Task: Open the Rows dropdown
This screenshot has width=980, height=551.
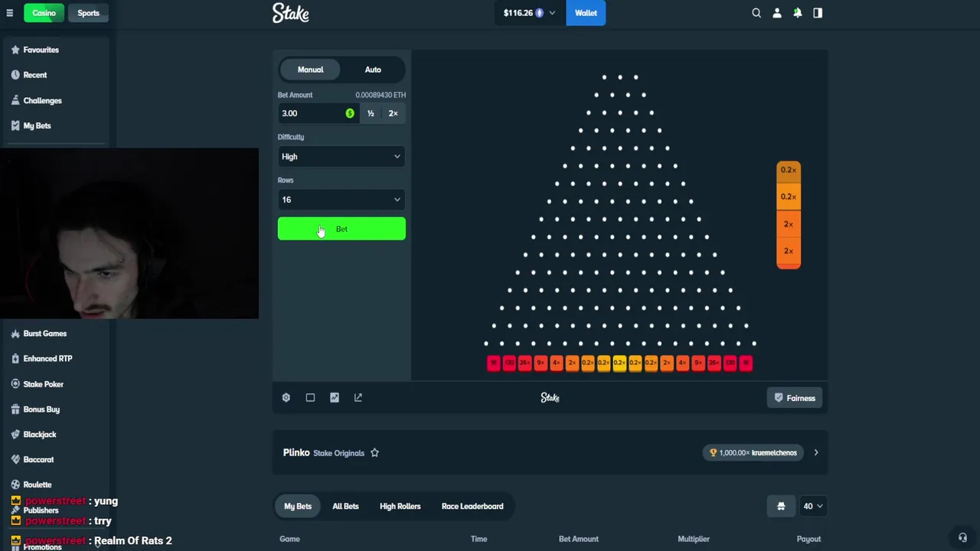Action: tap(341, 200)
